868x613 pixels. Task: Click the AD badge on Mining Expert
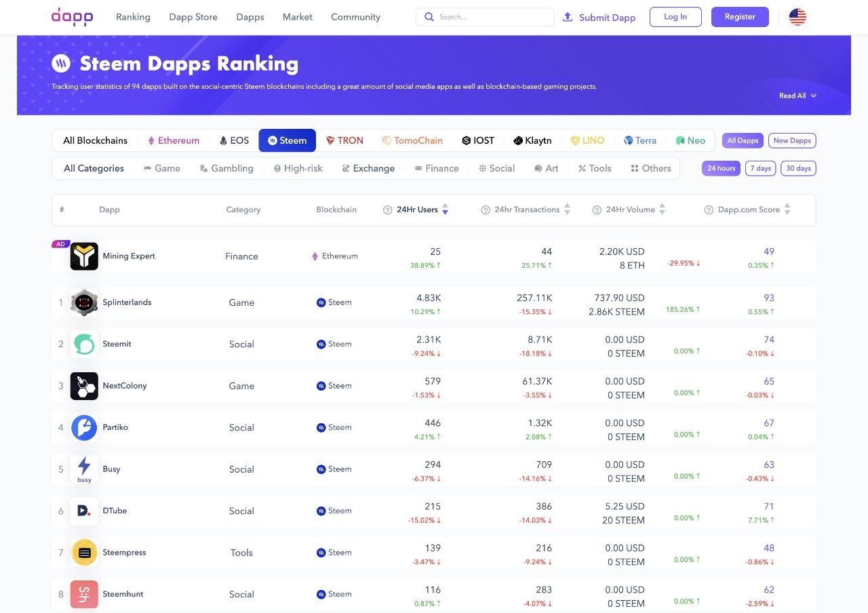click(x=61, y=244)
